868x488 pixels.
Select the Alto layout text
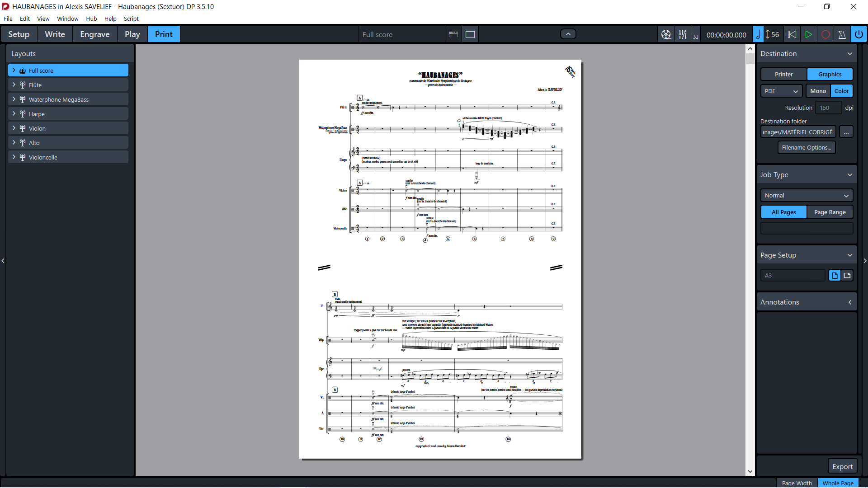click(34, 143)
